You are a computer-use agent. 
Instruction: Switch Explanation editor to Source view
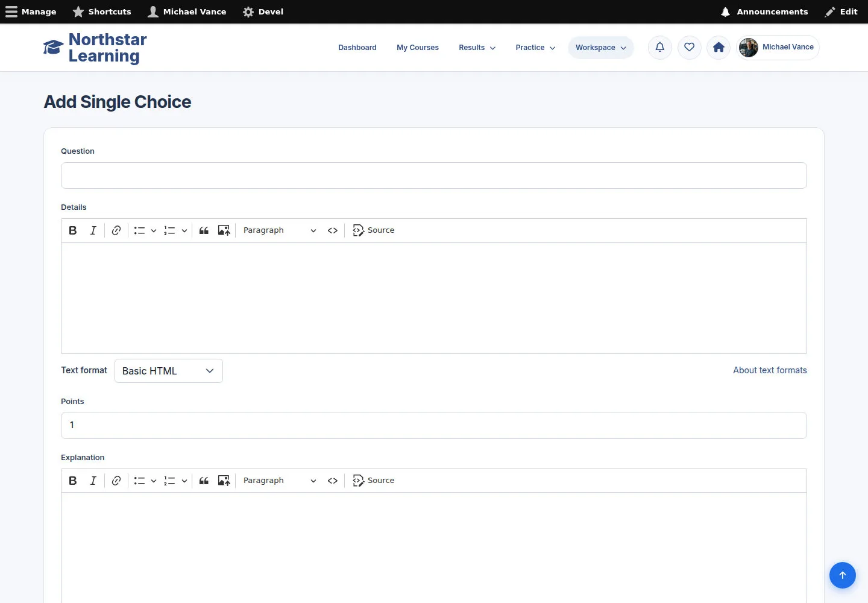pyautogui.click(x=374, y=481)
